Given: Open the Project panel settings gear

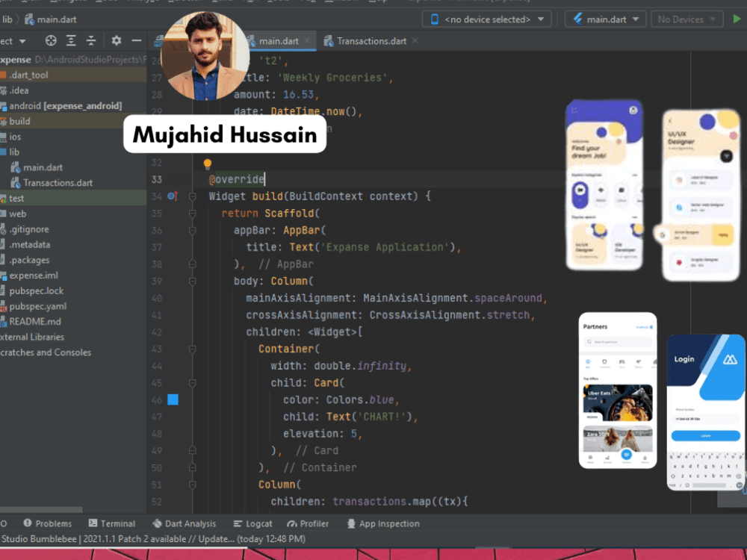Looking at the screenshot, I should pos(117,40).
